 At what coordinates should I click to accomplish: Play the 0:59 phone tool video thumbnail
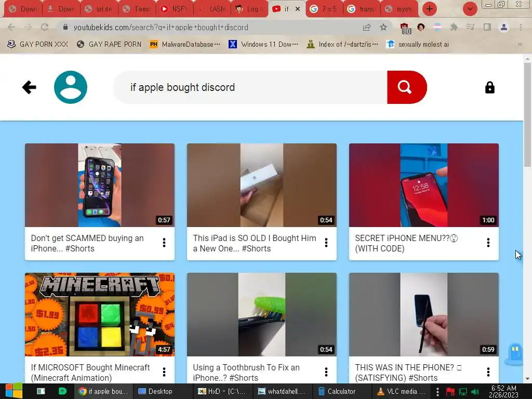pyautogui.click(x=424, y=314)
